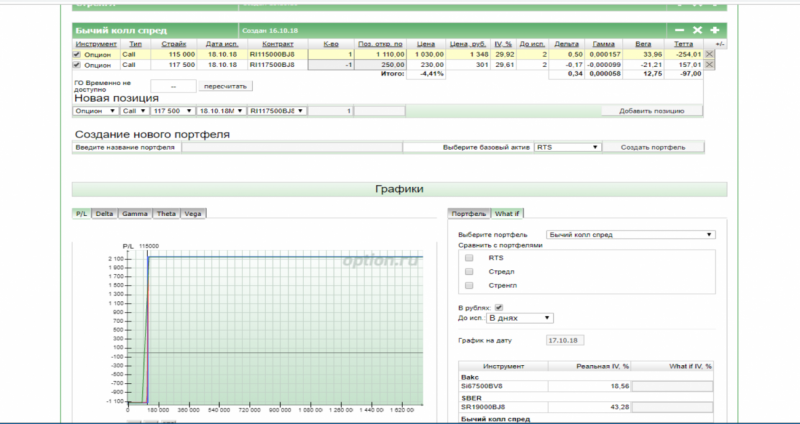Click the +/- column toggle
This screenshot has width=800, height=424.
click(721, 44)
